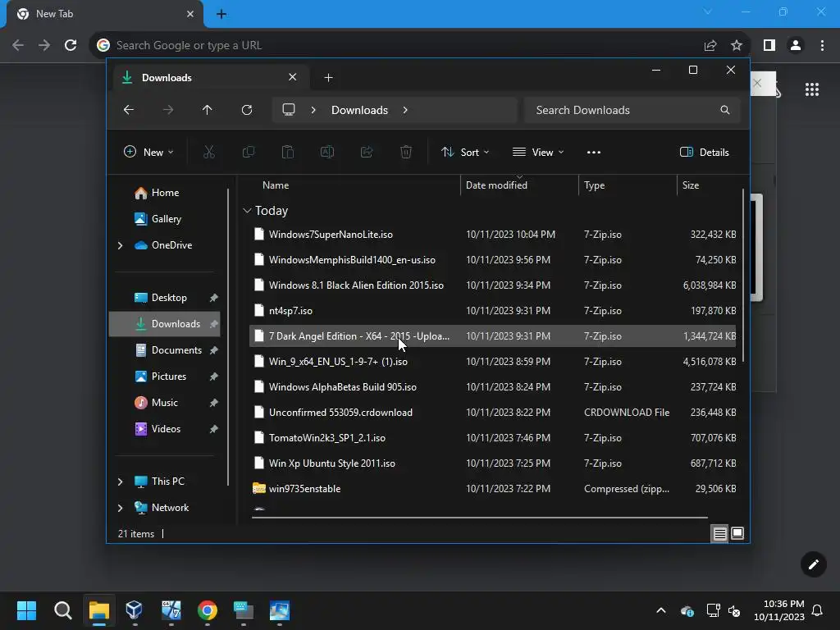
Task: Go up one folder level
Action: tap(208, 110)
